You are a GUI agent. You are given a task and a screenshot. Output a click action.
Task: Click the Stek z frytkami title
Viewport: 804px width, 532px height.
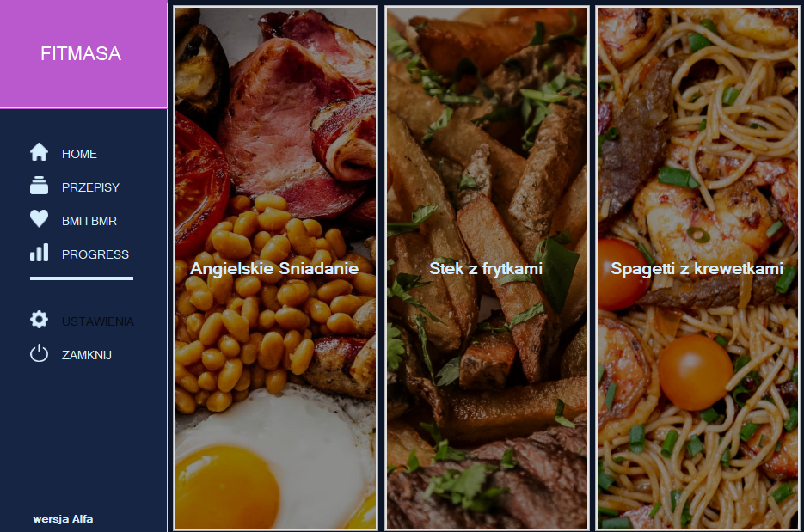(x=486, y=268)
